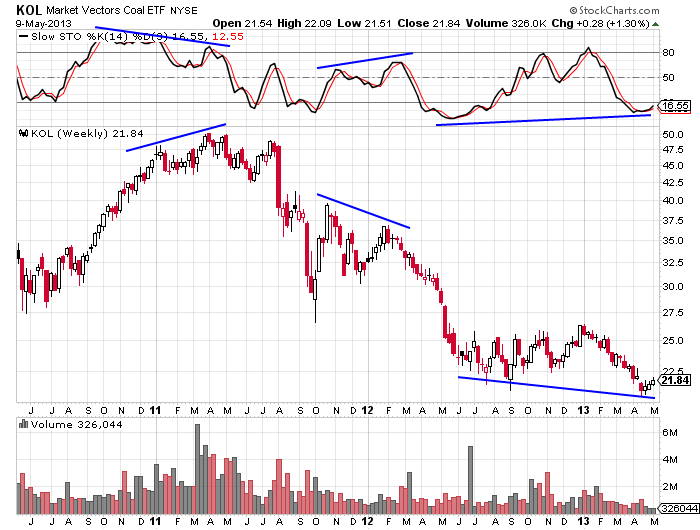Select the KOL ticker symbol in header
Image resolution: width=700 pixels, height=530 pixels.
[29, 10]
